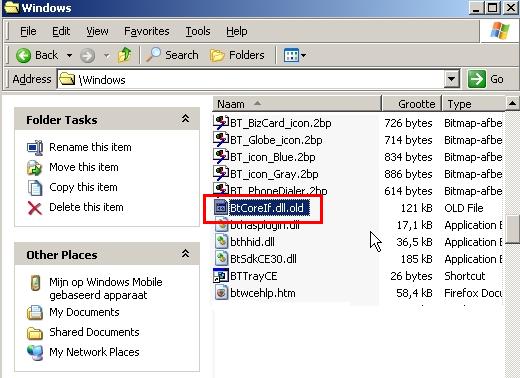The height and width of the screenshot is (378, 520).
Task: Open the Back history dropdown arrow
Action: [x=69, y=55]
